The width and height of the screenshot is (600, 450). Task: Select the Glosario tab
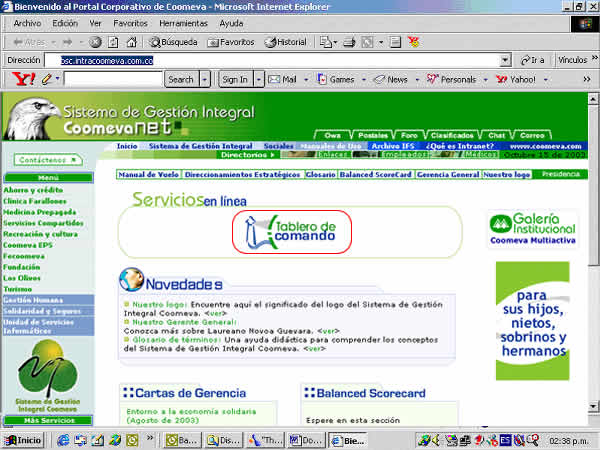(320, 175)
